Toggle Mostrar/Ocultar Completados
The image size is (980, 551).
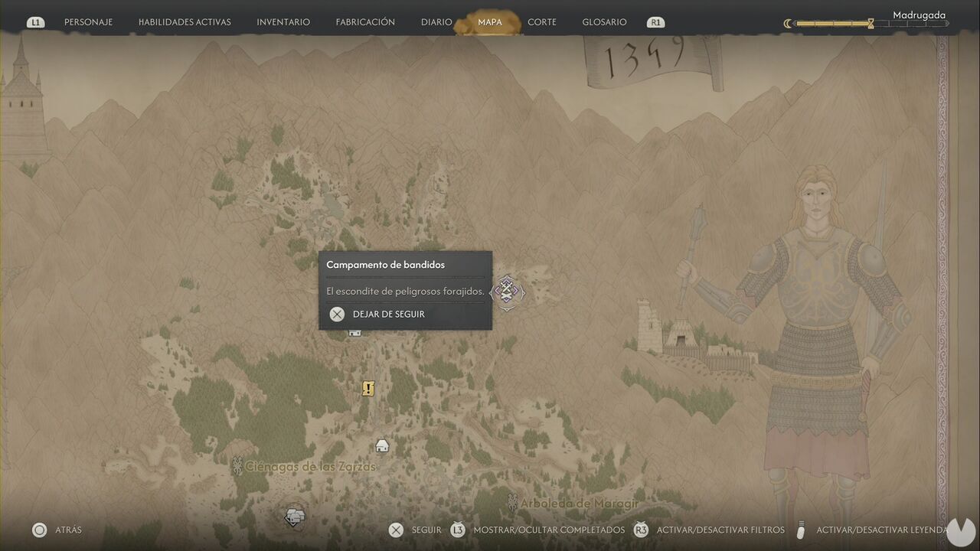549,530
